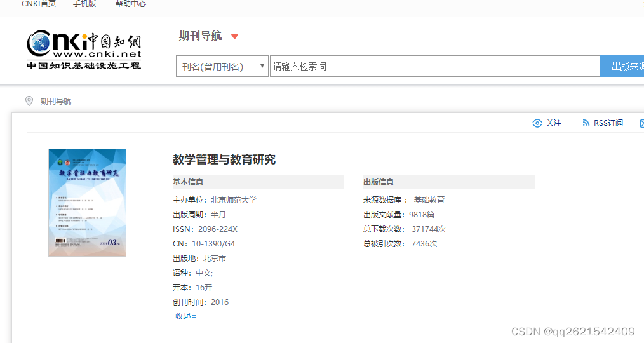Image resolution: width=644 pixels, height=343 pixels.
Task: Click 北京师范大学 sponsor text
Action: coord(234,200)
